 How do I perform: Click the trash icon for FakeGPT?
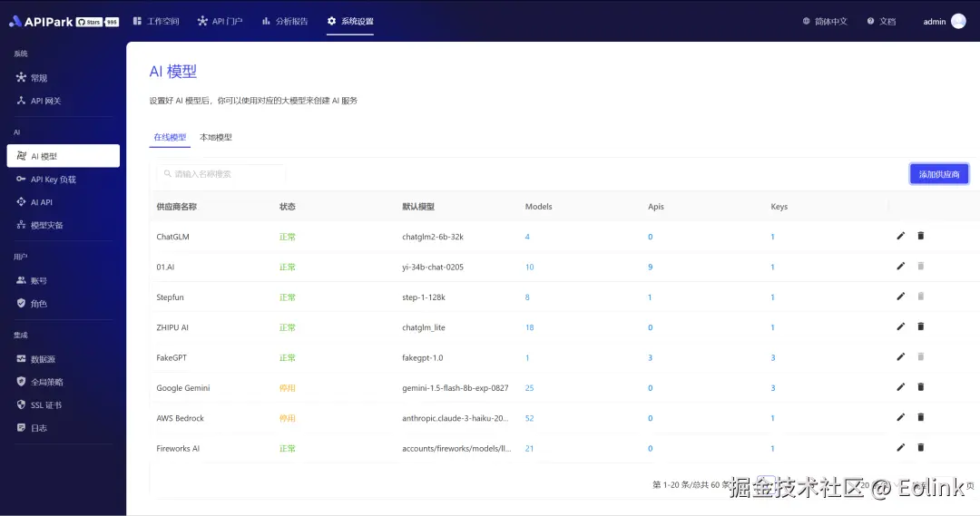[x=921, y=356]
